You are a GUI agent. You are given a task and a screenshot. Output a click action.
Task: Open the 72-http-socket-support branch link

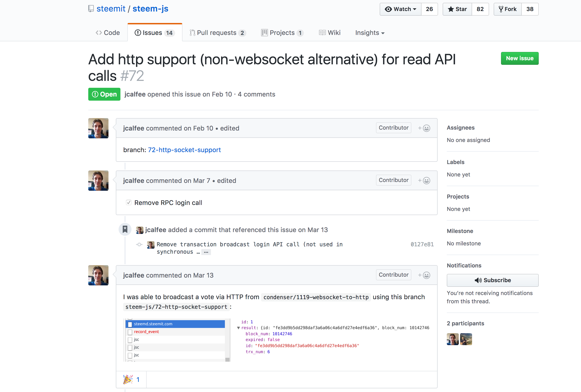tap(185, 150)
